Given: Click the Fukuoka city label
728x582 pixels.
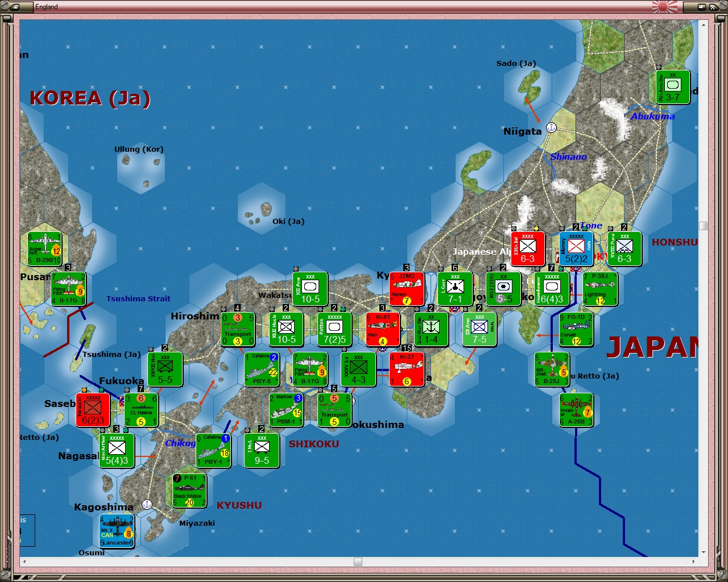Looking at the screenshot, I should click(x=122, y=381).
